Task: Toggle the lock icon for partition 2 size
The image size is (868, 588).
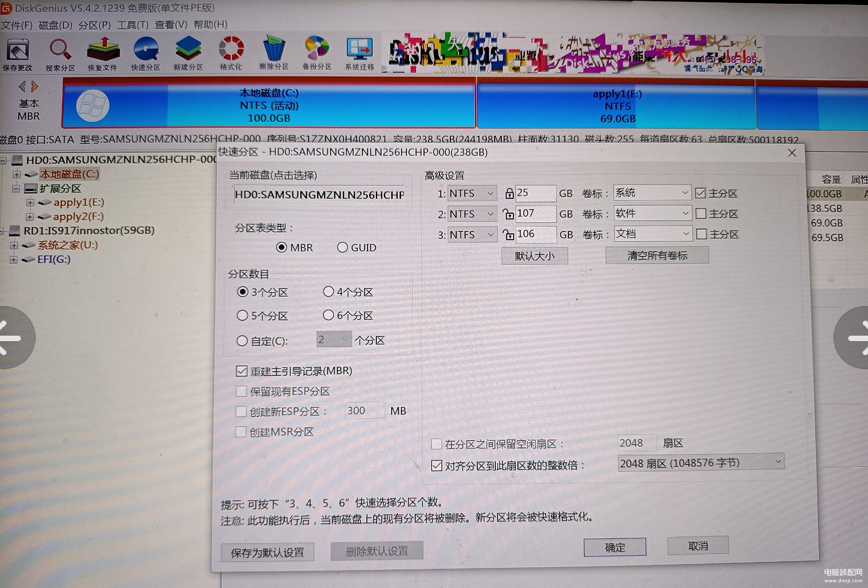Action: [509, 214]
